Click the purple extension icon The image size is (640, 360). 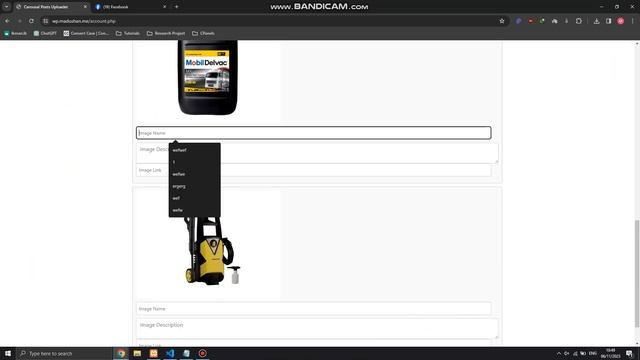pos(518,21)
